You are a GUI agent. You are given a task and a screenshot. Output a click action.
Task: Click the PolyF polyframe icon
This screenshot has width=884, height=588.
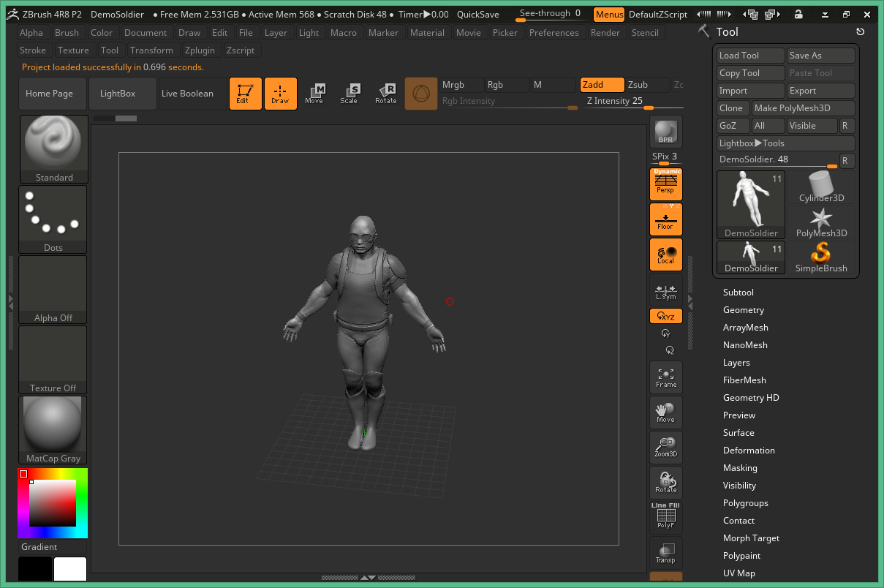point(665,518)
